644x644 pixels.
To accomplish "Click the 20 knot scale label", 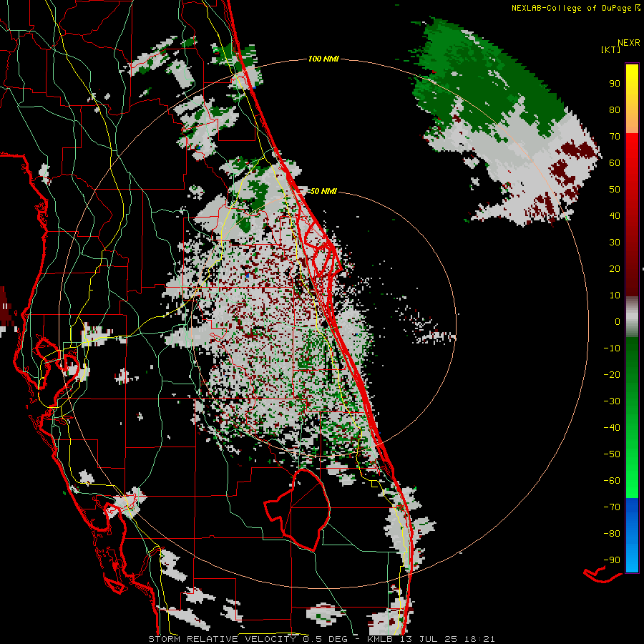I will click(615, 269).
